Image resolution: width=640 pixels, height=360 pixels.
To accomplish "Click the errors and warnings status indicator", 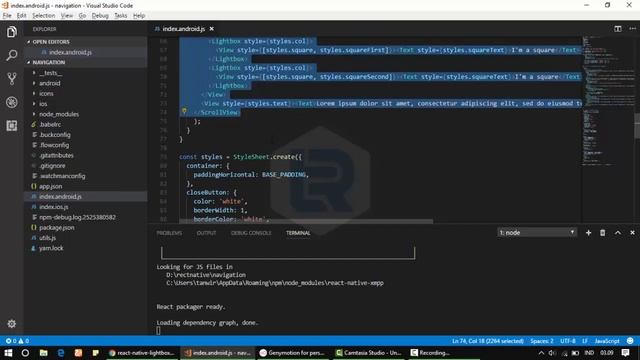I will (x=17, y=341).
